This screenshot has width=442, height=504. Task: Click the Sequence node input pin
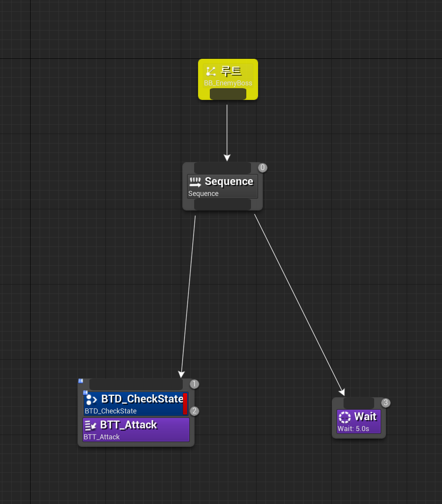tap(222, 168)
